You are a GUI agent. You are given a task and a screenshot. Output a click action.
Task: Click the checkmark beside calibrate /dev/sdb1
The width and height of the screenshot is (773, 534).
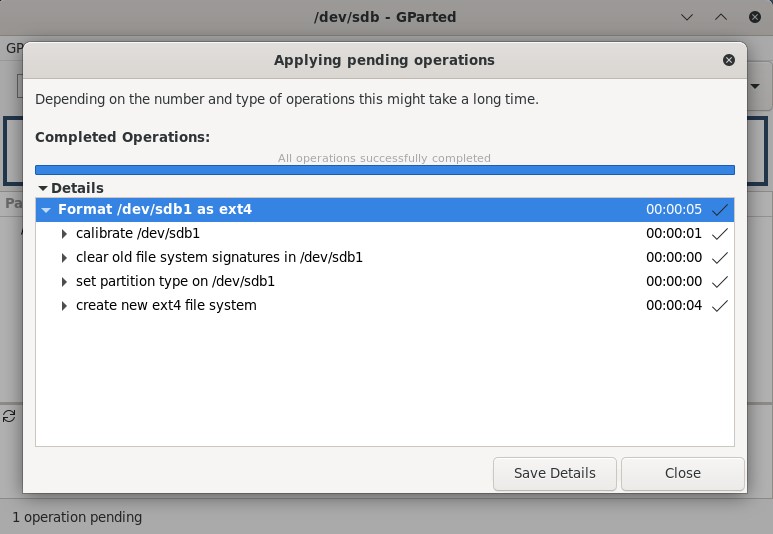pos(720,234)
